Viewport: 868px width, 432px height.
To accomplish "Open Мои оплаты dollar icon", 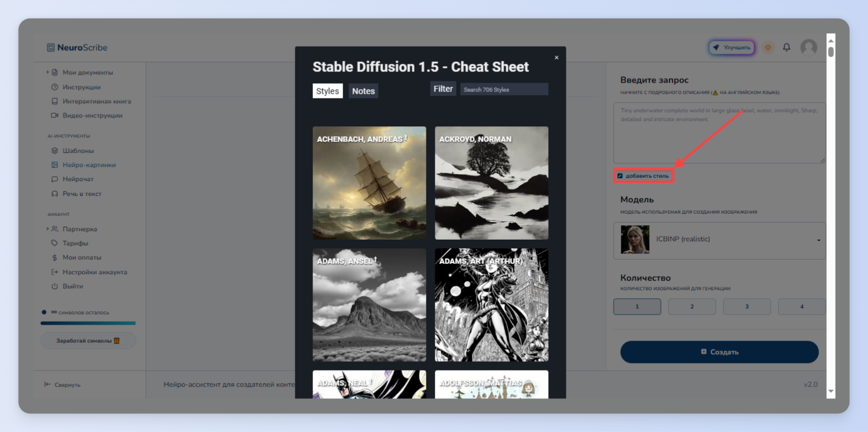I will pos(55,258).
